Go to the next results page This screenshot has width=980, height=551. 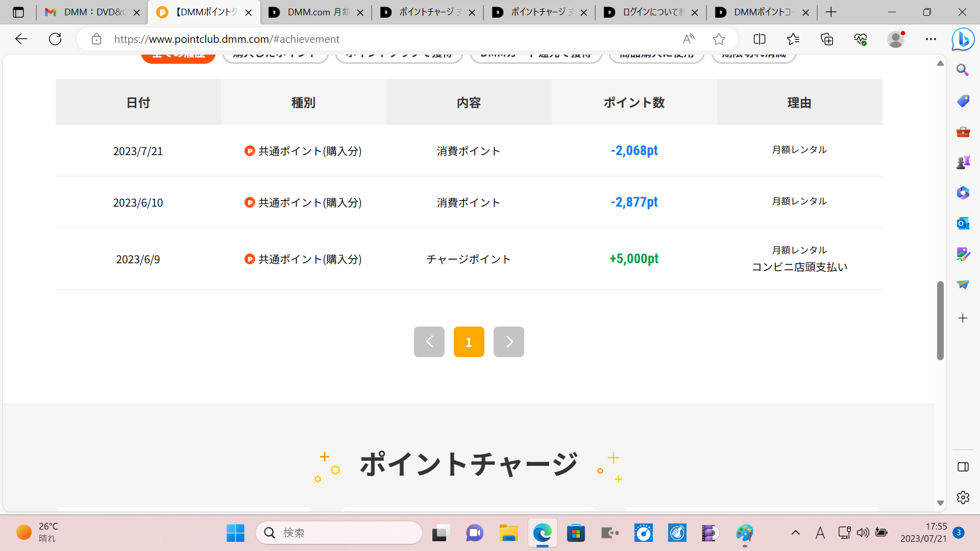[508, 341]
